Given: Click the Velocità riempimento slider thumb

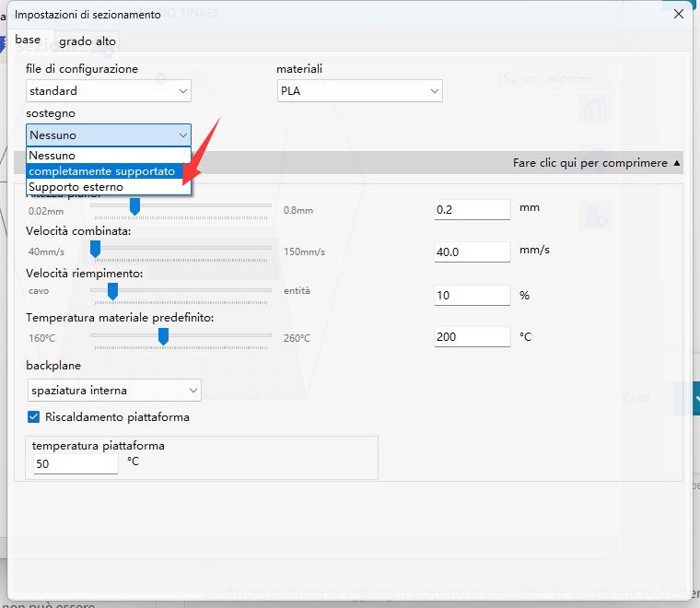Looking at the screenshot, I should click(112, 291).
